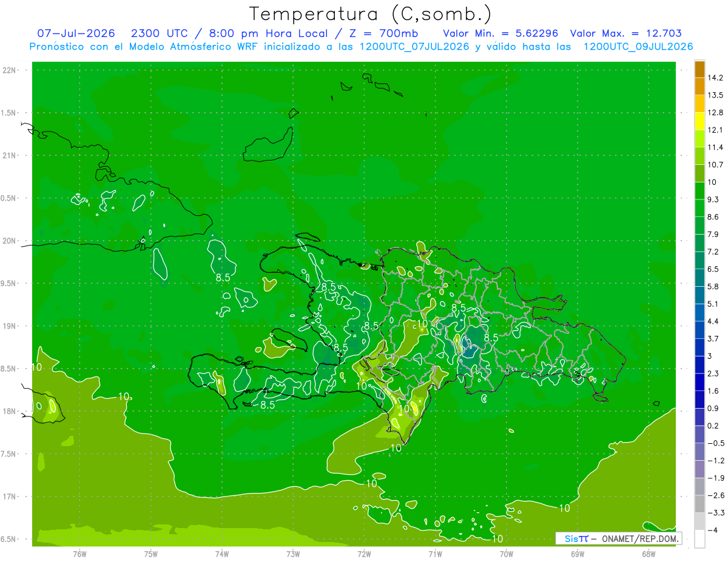The width and height of the screenshot is (728, 562).
Task: Click the "11.4" color scale value
Action: [x=716, y=147]
